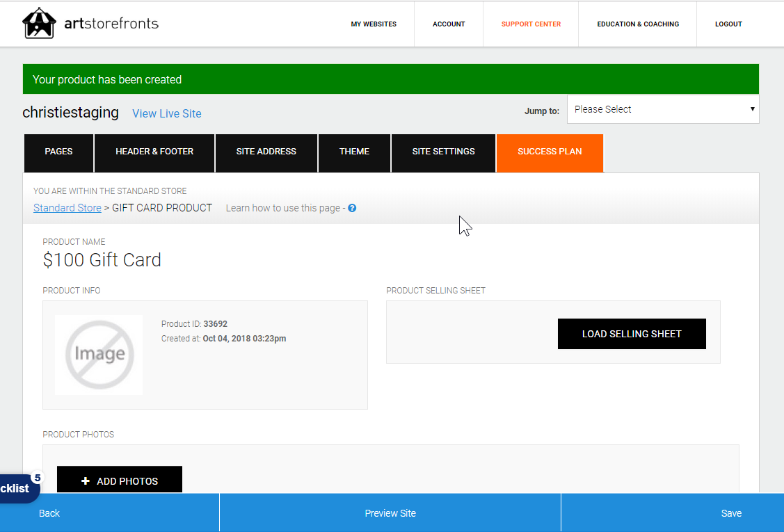Viewport: 784px width, 532px height.
Task: Click the Artstorefronts logo icon
Action: point(40,22)
